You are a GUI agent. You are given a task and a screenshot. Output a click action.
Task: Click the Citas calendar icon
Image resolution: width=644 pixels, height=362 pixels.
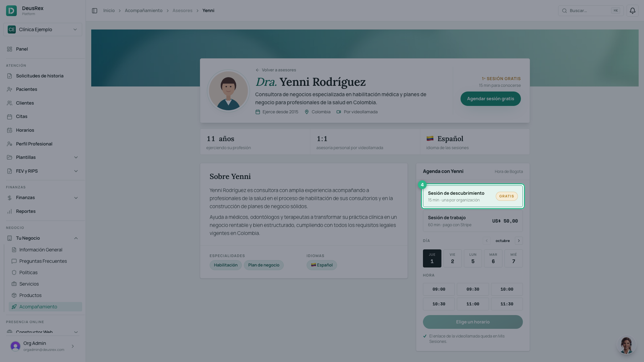9,117
